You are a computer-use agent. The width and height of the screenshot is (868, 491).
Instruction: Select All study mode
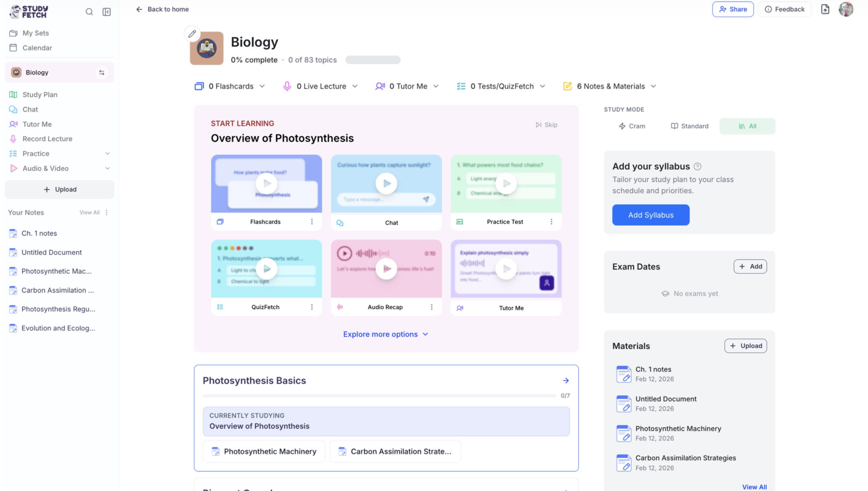pos(747,126)
